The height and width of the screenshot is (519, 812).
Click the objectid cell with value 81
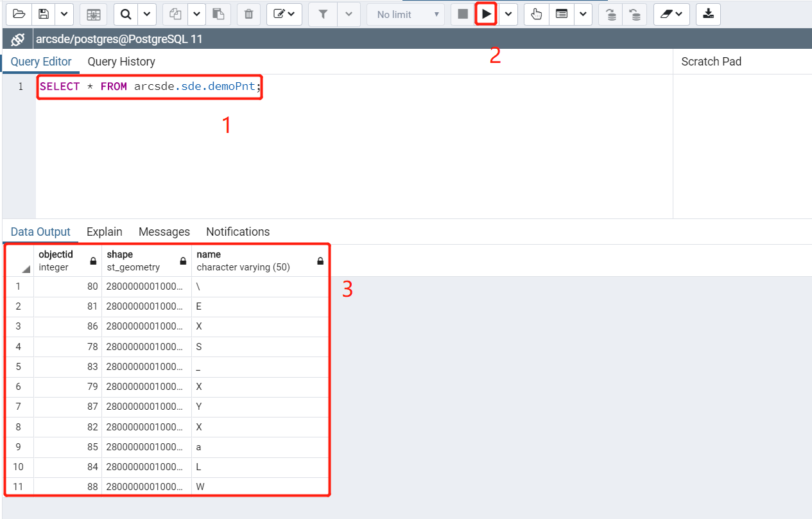[x=67, y=306]
